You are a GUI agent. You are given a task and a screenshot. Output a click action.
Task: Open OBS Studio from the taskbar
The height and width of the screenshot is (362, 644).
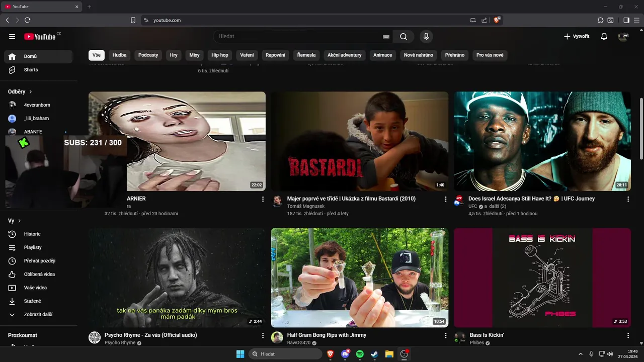404,354
